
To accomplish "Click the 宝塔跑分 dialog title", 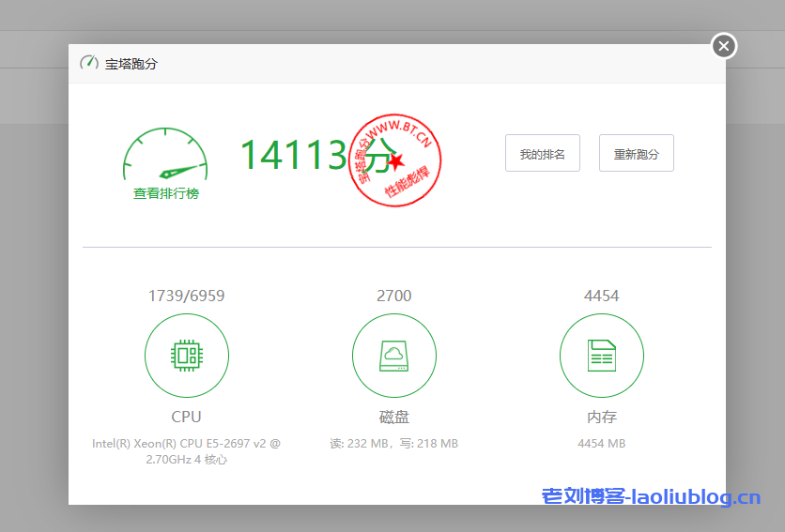I will tap(131, 64).
